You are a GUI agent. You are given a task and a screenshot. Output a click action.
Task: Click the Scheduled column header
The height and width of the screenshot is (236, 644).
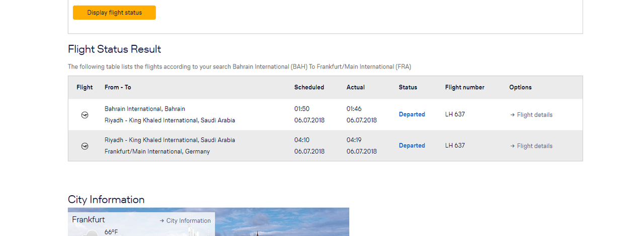pos(309,87)
